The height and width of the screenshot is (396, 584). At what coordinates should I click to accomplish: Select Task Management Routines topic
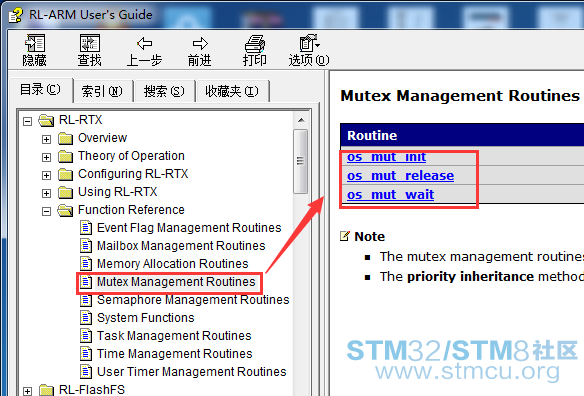174,335
